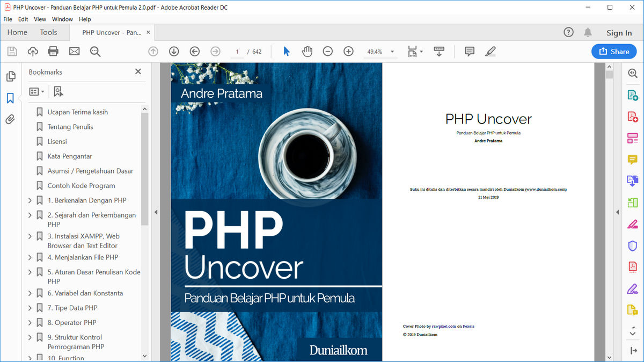This screenshot has height=362, width=644.
Task: Collapse the left navigation pane with the arrow handle
Action: (156, 212)
